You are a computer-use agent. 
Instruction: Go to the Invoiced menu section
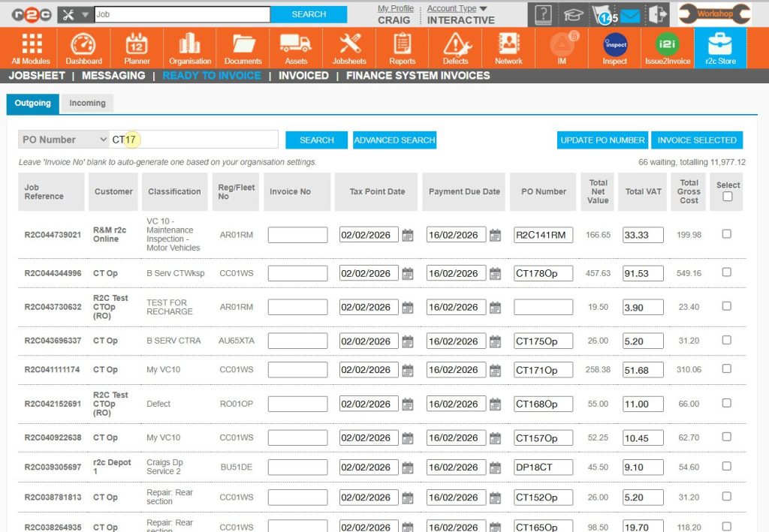coord(303,76)
